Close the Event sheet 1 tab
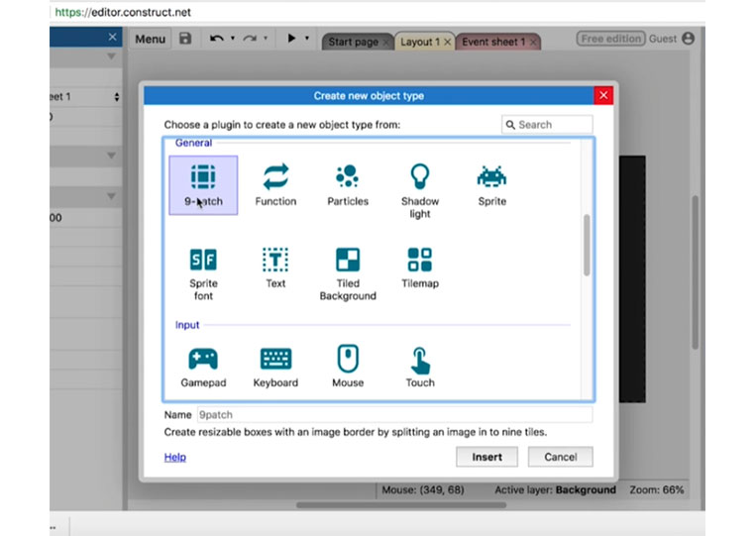This screenshot has height=536, width=756. [x=533, y=43]
